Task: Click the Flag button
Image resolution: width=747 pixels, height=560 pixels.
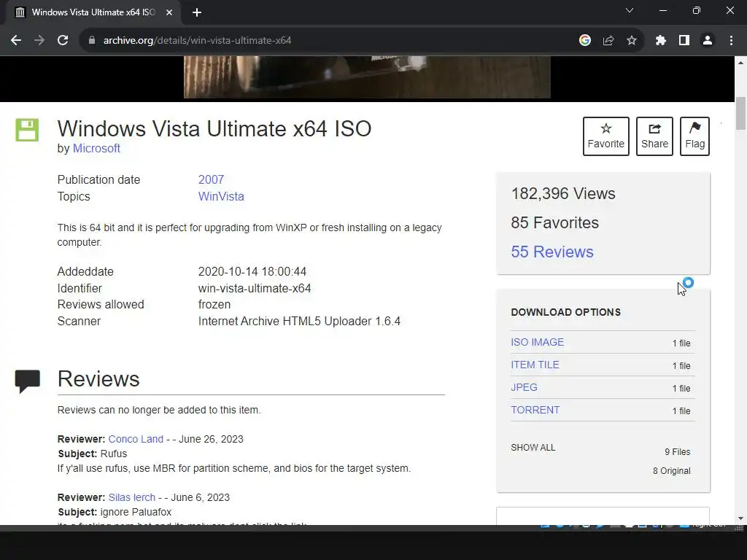Action: coord(694,136)
